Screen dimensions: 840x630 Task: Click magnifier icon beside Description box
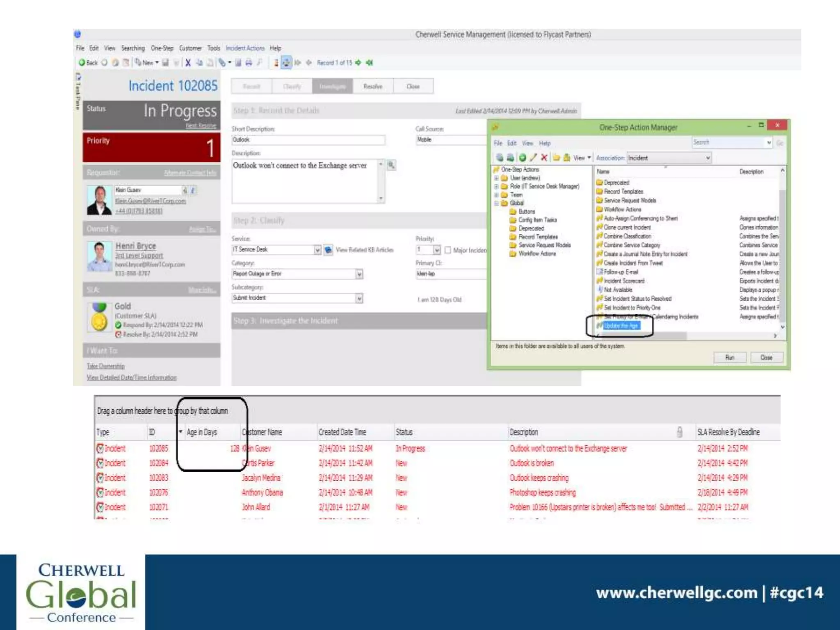coord(391,165)
